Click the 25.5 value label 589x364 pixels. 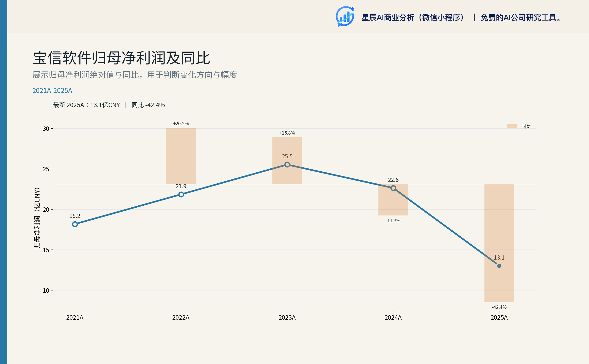click(x=287, y=156)
